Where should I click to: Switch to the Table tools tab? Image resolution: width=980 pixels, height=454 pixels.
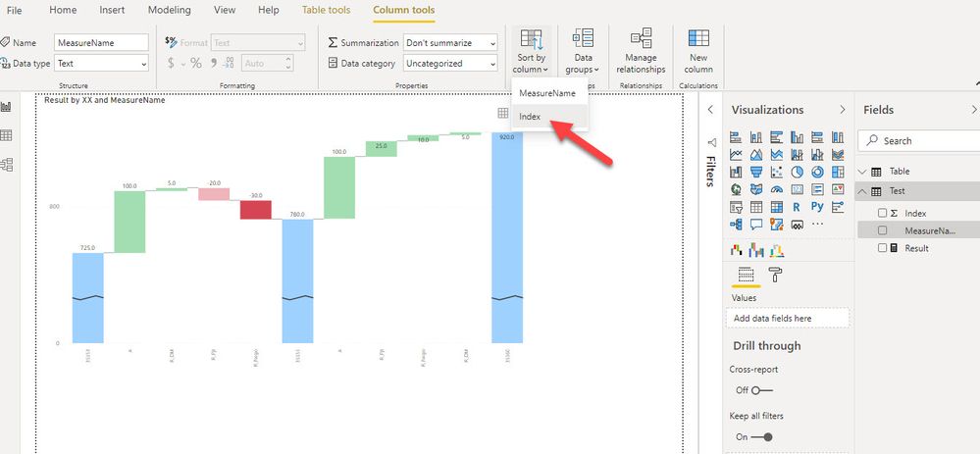click(x=327, y=10)
